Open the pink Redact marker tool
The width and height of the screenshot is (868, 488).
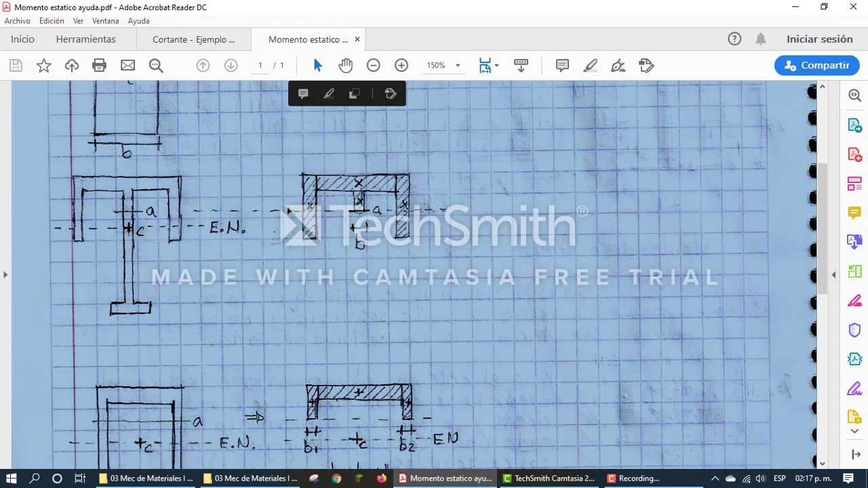tap(854, 300)
